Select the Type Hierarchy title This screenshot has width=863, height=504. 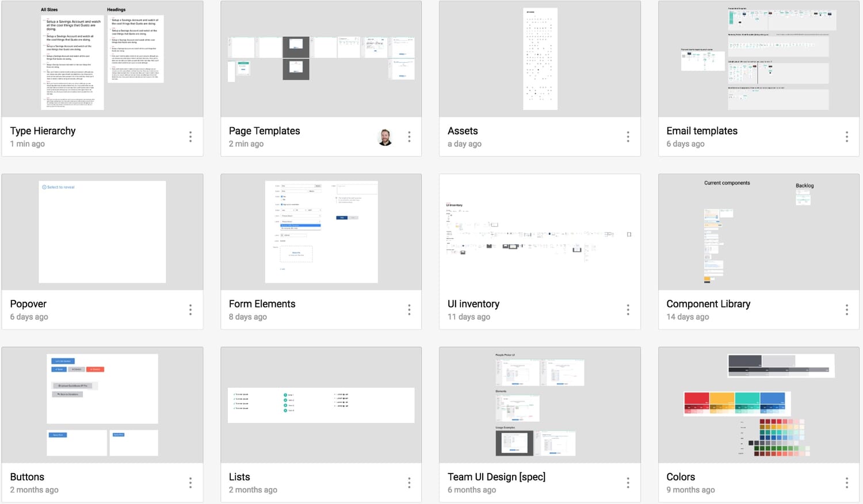pyautogui.click(x=43, y=131)
